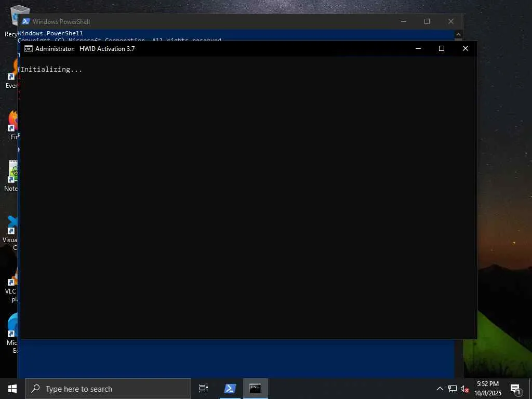
Task: Open the clock showing 5:52 PM
Action: (x=487, y=389)
